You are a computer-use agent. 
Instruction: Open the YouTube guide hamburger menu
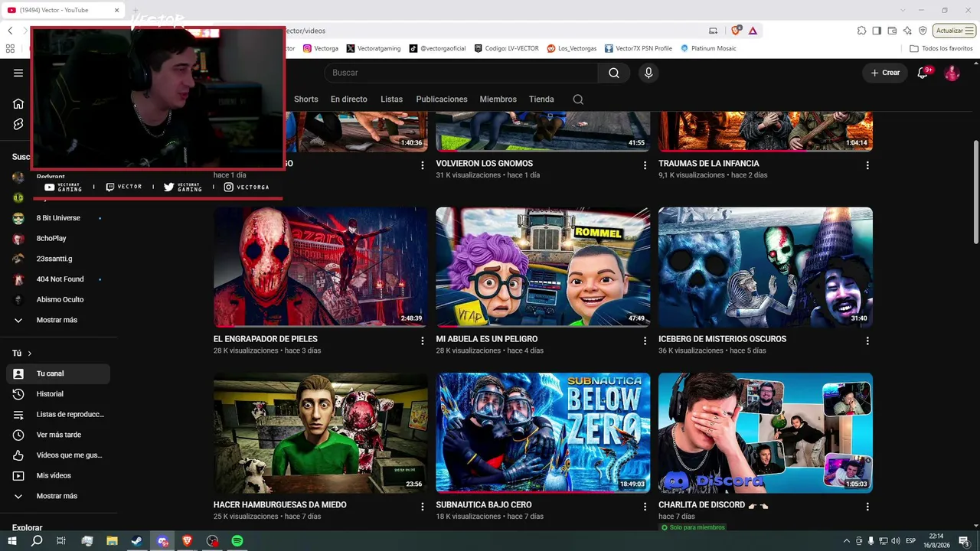tap(18, 73)
